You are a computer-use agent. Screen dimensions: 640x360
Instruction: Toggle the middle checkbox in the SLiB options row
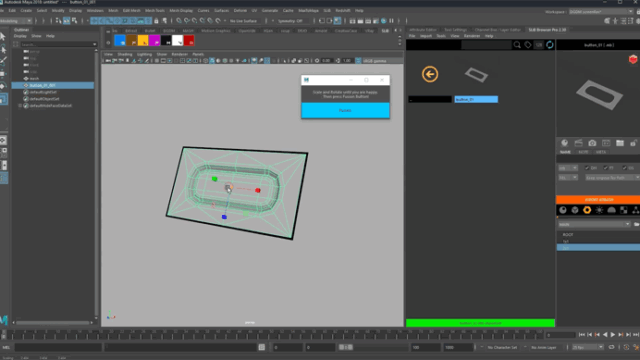coord(606,168)
